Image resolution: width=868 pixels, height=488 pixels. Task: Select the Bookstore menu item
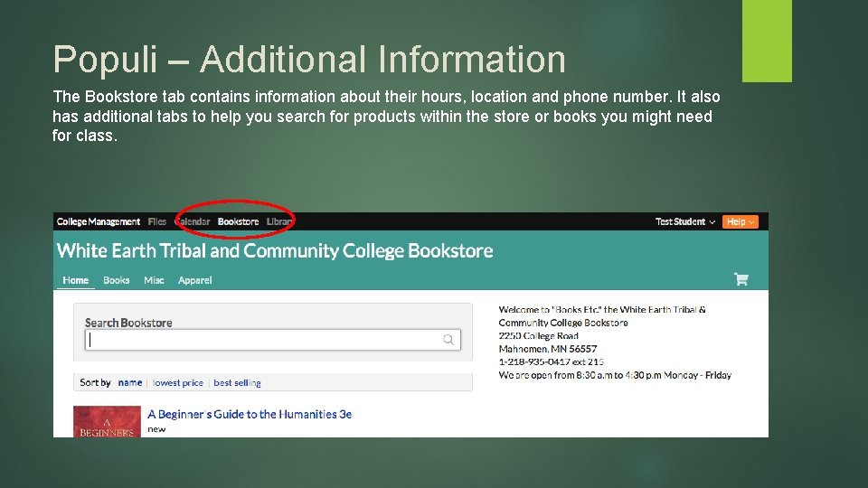238,222
